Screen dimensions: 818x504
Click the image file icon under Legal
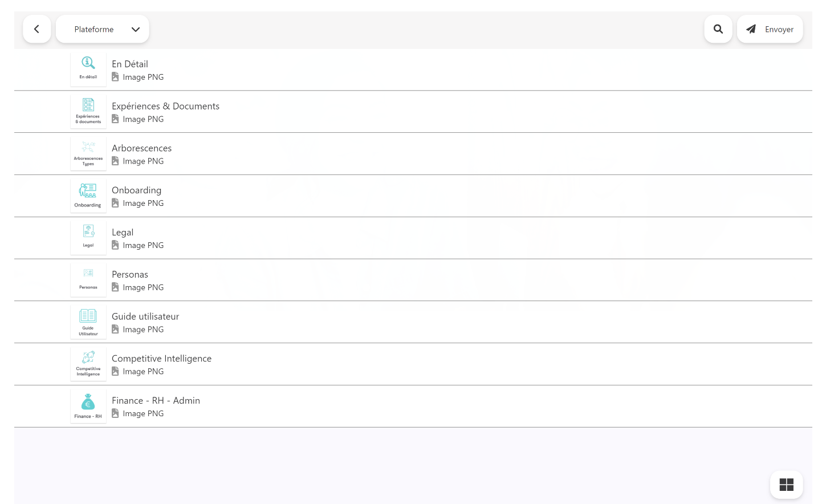pos(115,245)
